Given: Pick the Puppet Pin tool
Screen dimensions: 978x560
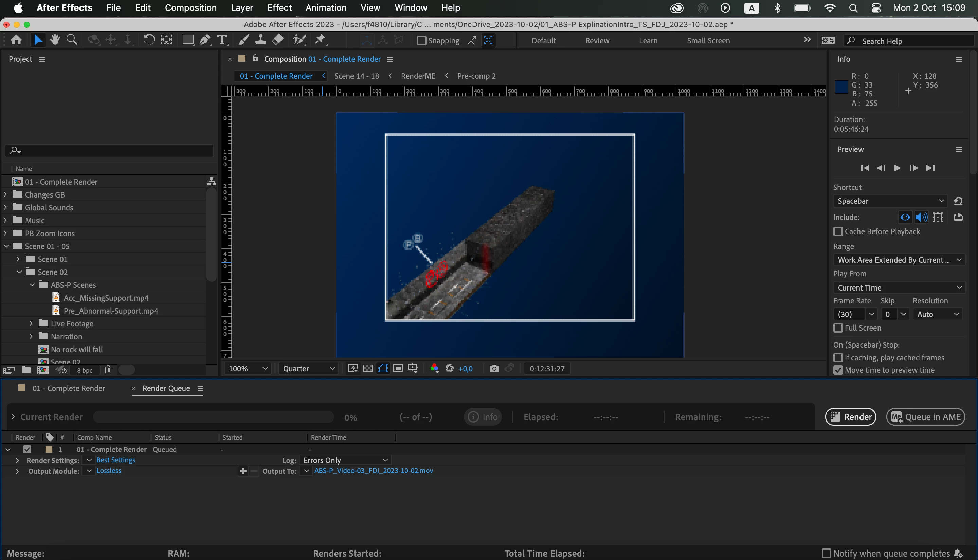Looking at the screenshot, I should pyautogui.click(x=320, y=40).
